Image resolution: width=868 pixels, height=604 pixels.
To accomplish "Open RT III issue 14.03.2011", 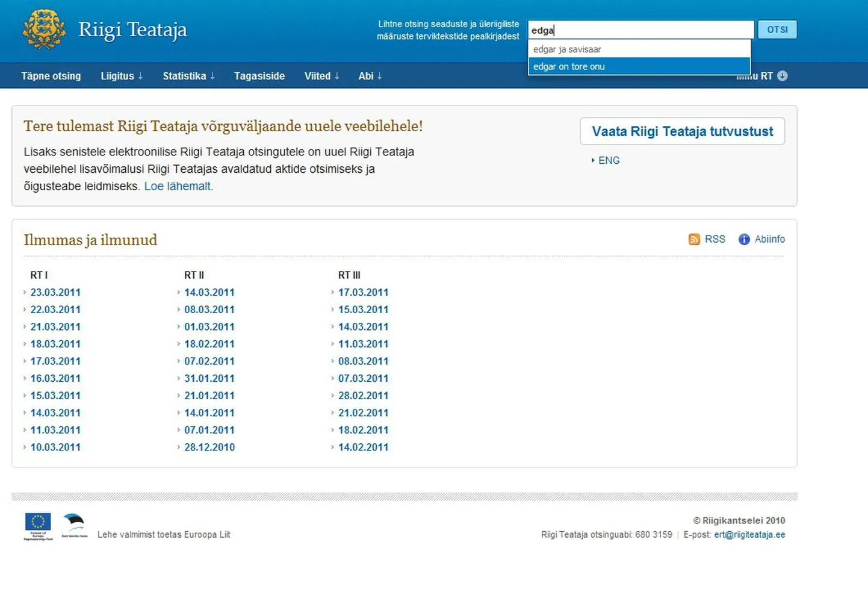I will tap(364, 326).
